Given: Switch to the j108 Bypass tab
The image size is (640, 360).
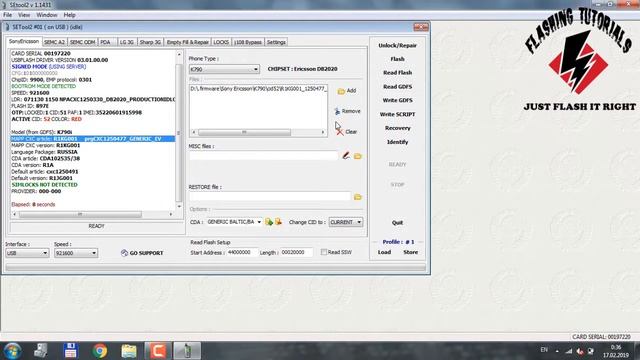Looking at the screenshot, I should (248, 42).
